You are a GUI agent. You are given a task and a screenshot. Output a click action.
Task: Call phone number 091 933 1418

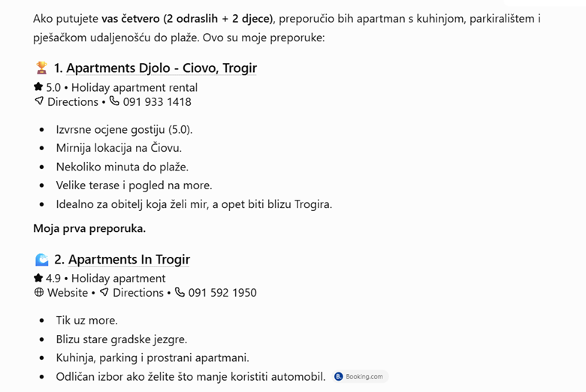pyautogui.click(x=157, y=101)
